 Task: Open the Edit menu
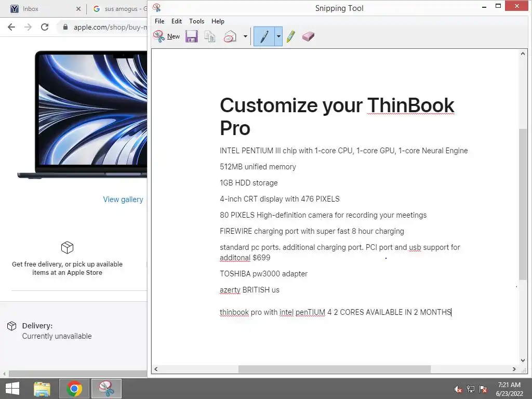177,21
